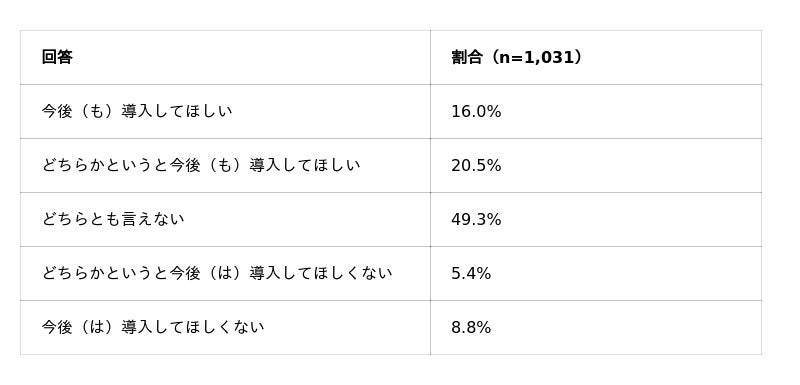Select the 今後（は）導入してほしくない answer cell

225,327
